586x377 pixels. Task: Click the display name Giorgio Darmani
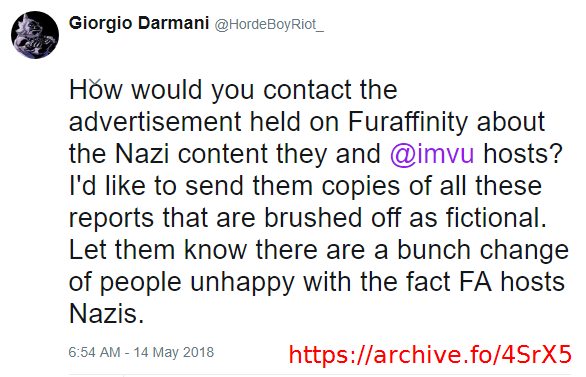point(139,23)
